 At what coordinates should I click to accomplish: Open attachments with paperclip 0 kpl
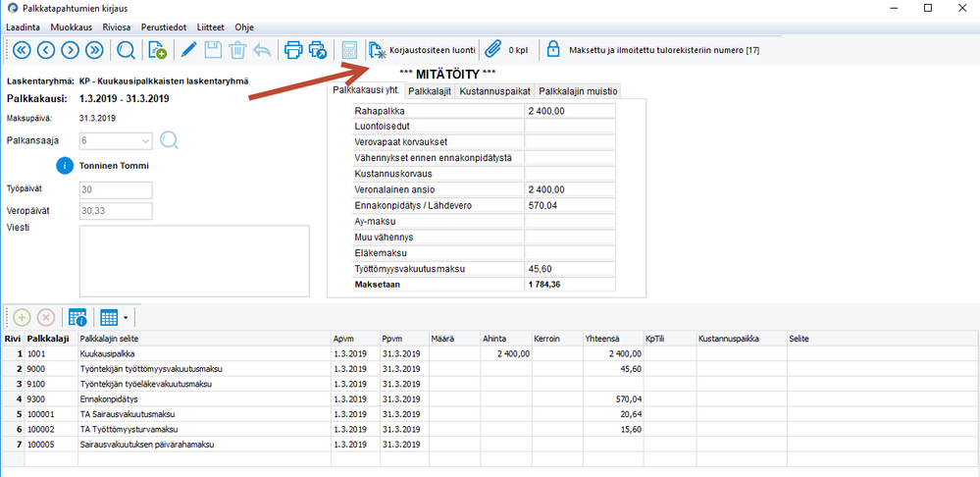coord(507,50)
